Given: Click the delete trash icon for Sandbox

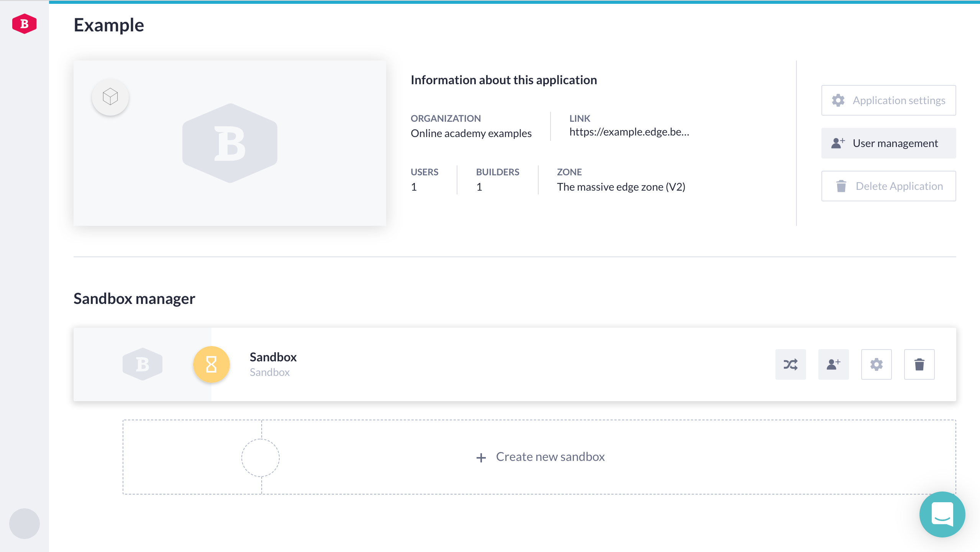Looking at the screenshot, I should coord(919,364).
